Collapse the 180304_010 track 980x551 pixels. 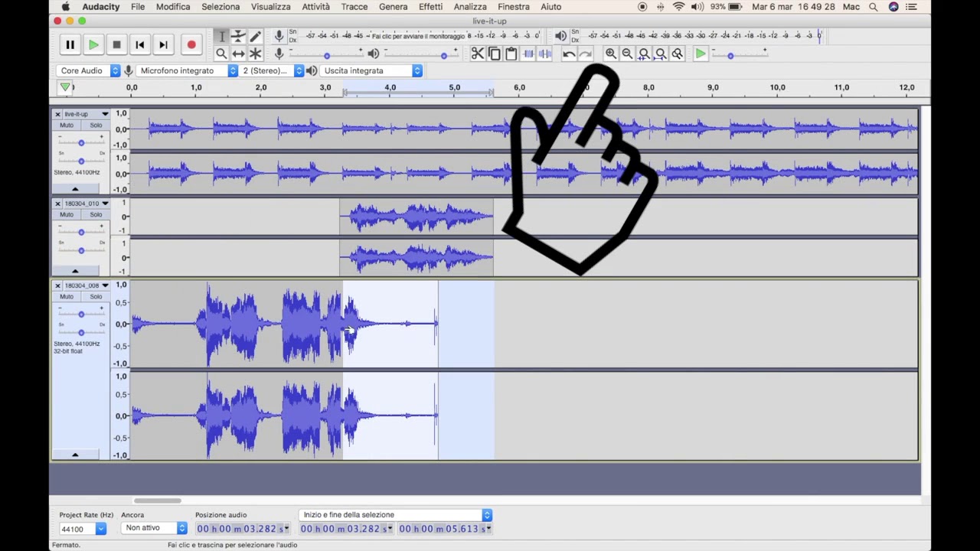[x=75, y=271]
